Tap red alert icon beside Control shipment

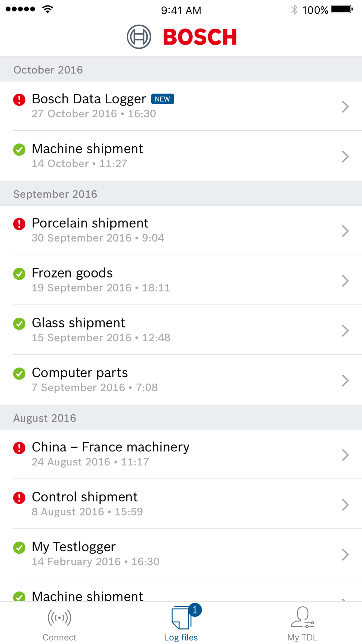click(x=19, y=498)
